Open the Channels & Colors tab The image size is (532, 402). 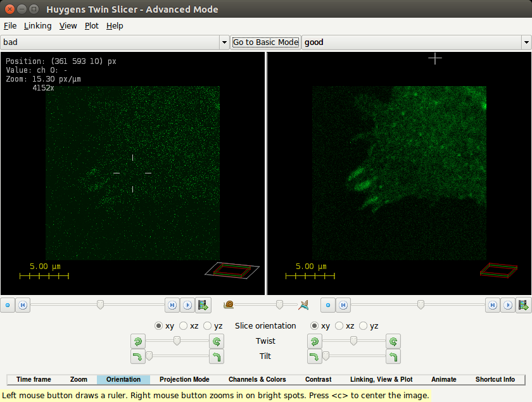coord(257,380)
